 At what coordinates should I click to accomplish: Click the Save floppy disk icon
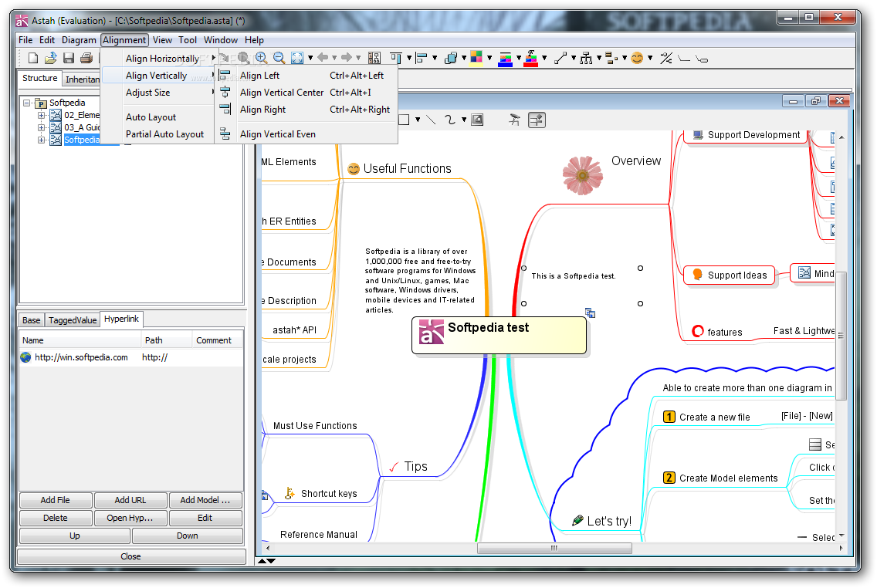click(69, 58)
